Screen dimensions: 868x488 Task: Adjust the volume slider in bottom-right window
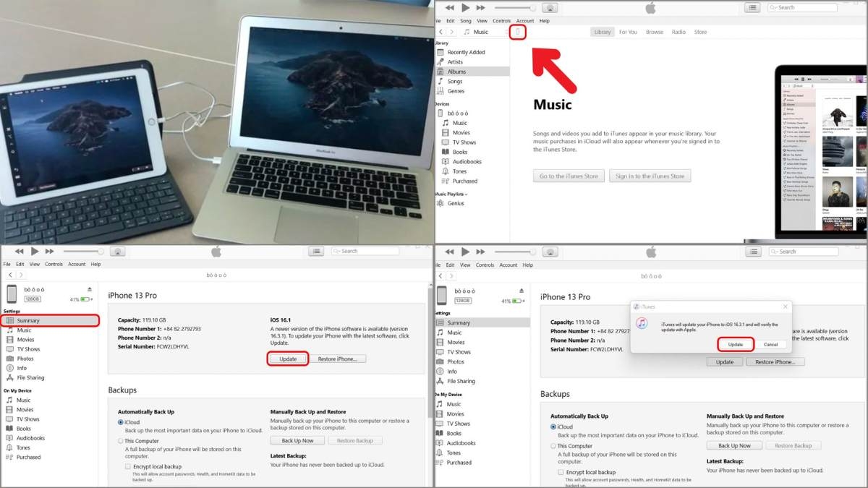click(515, 252)
